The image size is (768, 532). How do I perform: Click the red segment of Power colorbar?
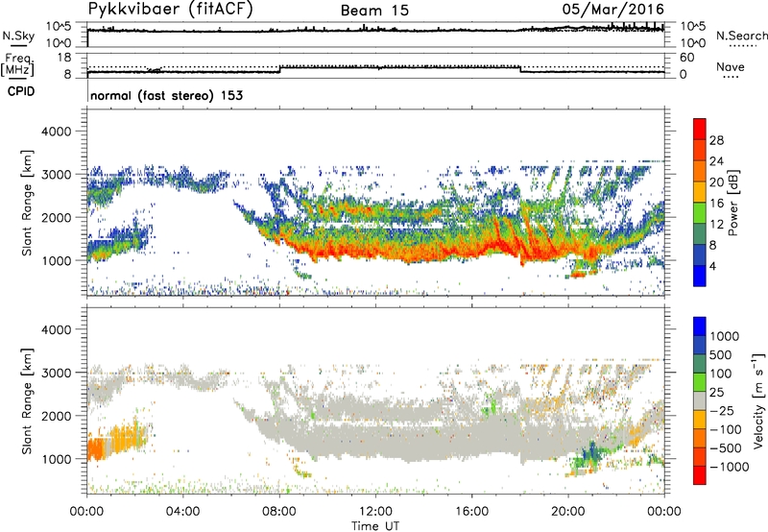(700, 130)
